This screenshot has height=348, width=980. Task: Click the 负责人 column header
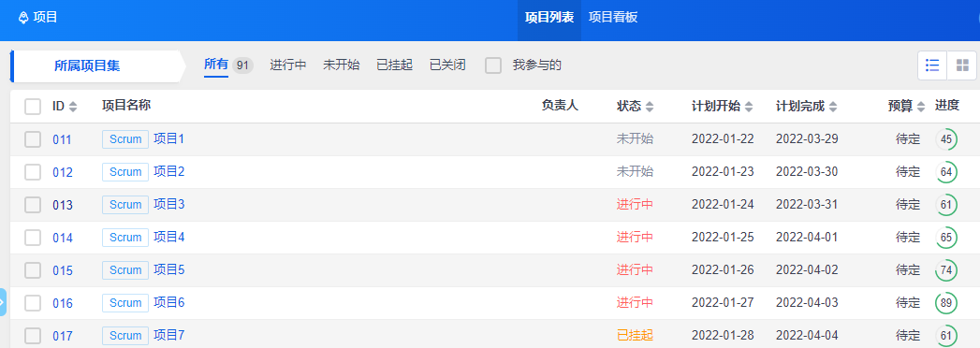pos(560,106)
